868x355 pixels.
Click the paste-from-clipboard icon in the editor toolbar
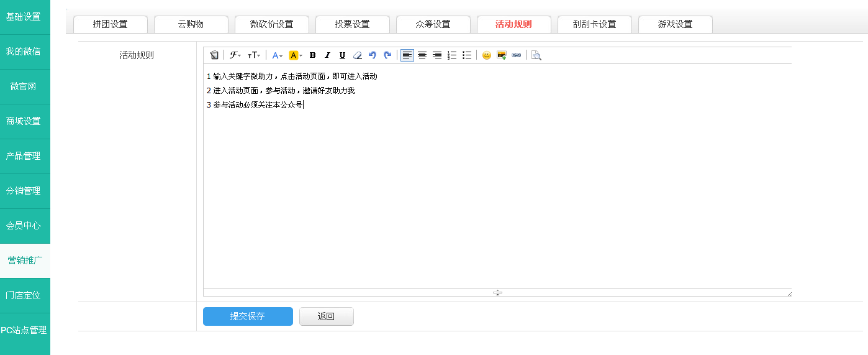pos(214,55)
